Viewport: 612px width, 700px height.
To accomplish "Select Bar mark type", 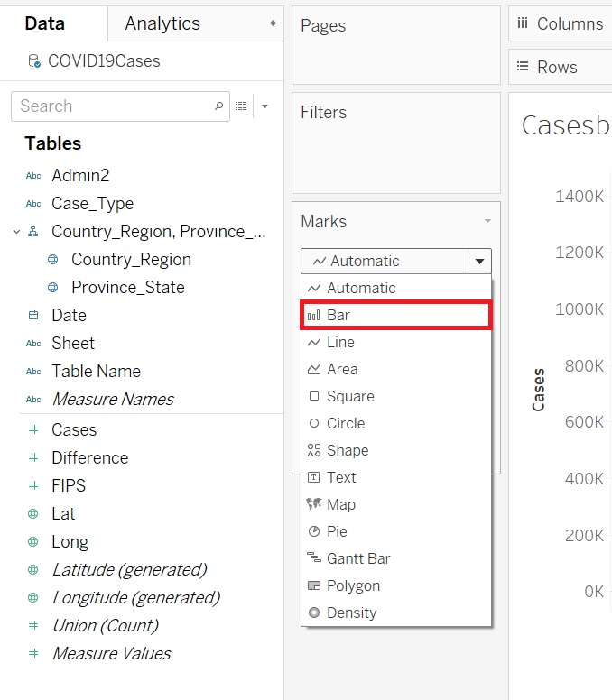I will click(x=396, y=315).
